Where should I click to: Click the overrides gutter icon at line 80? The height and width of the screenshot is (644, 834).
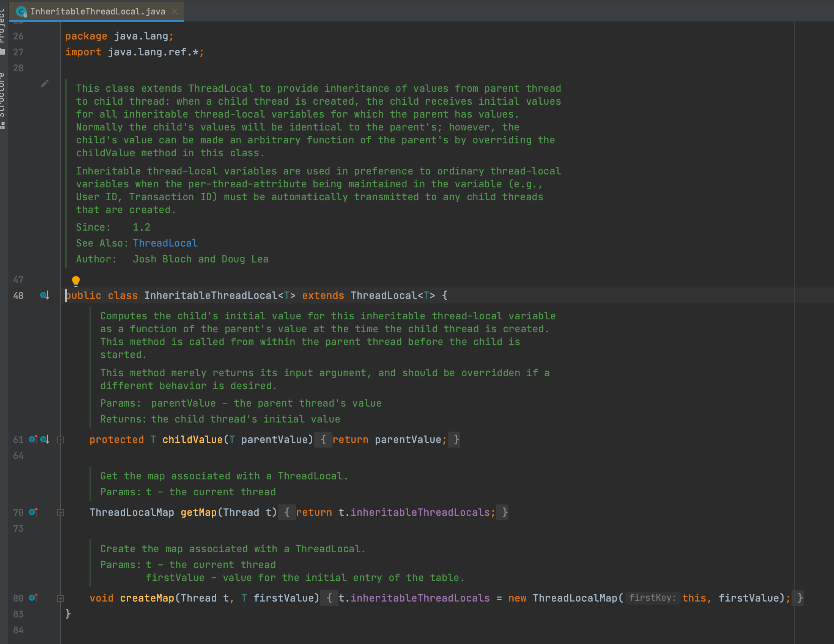click(33, 598)
